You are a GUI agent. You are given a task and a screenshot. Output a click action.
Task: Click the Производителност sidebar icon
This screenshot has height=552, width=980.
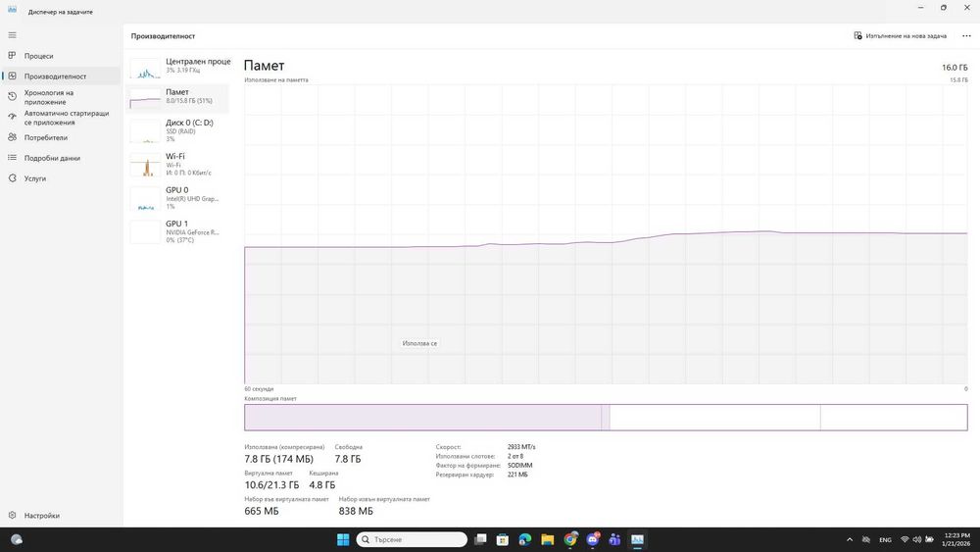pyautogui.click(x=12, y=75)
